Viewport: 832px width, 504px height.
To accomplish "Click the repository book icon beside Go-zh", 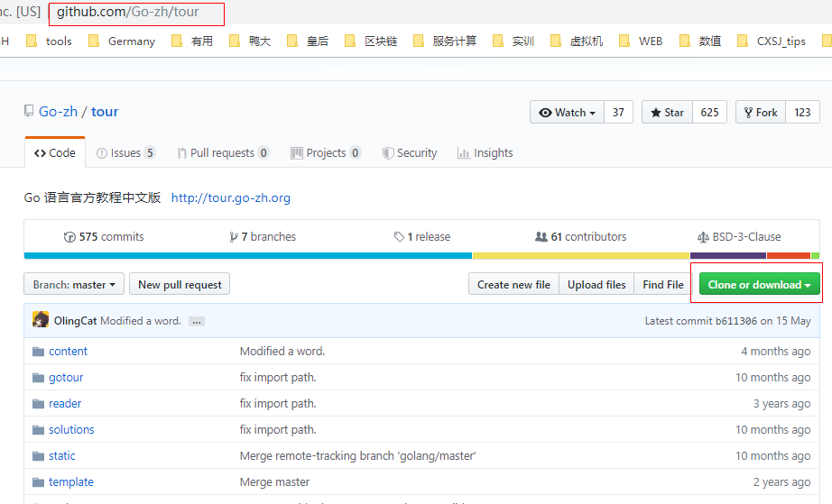I will [x=29, y=111].
